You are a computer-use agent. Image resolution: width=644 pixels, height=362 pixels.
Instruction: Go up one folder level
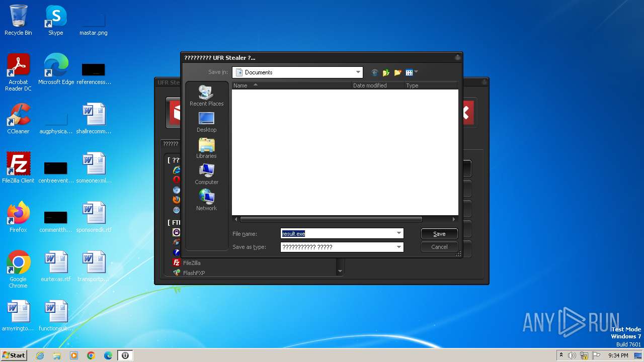pos(386,72)
